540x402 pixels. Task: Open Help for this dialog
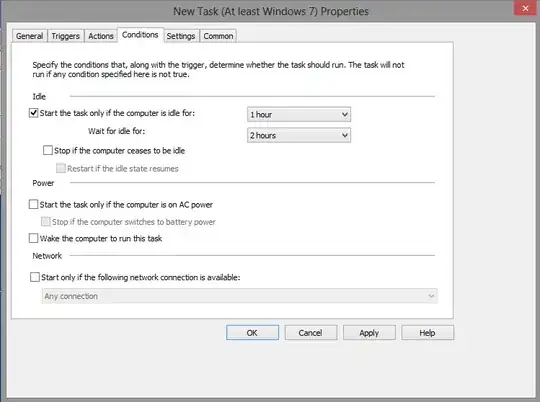[x=427, y=332]
